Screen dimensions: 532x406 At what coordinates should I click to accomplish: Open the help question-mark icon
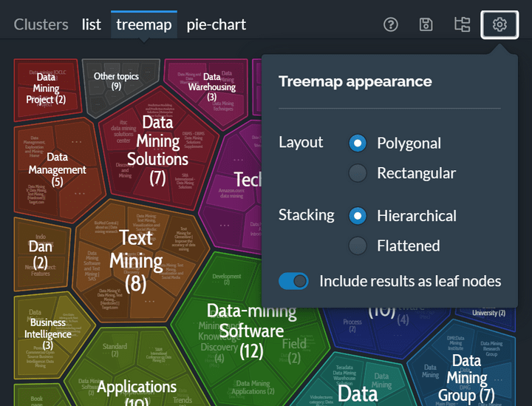(x=391, y=25)
